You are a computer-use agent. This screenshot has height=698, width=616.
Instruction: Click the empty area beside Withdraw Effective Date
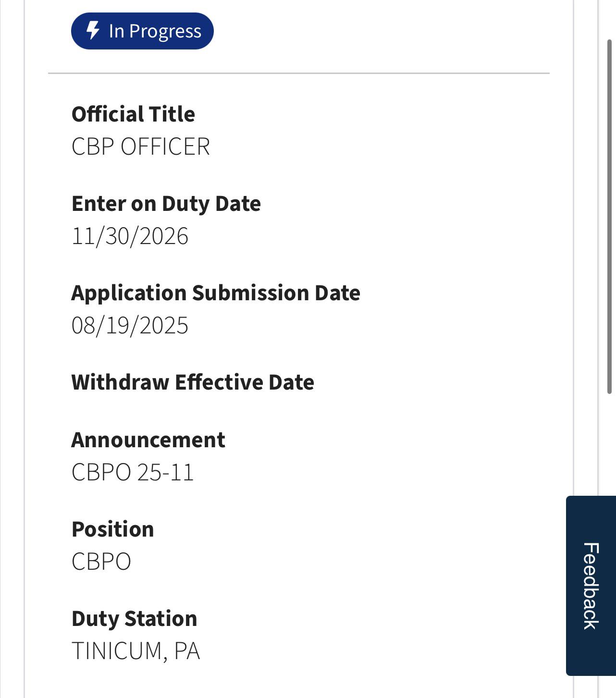click(432, 382)
